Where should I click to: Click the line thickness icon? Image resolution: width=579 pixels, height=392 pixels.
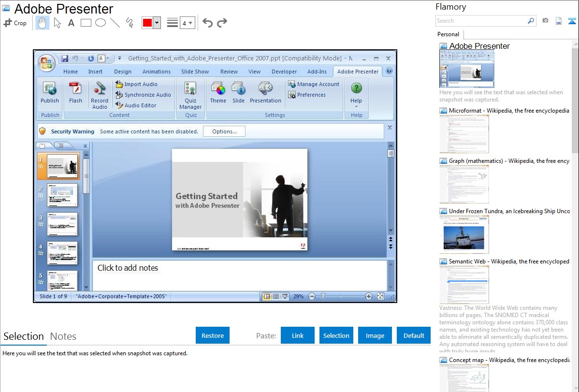(x=172, y=23)
